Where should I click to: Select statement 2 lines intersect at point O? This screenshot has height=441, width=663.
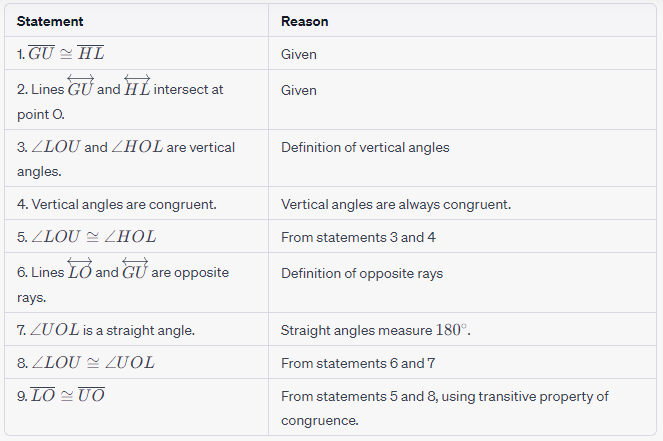click(x=120, y=99)
